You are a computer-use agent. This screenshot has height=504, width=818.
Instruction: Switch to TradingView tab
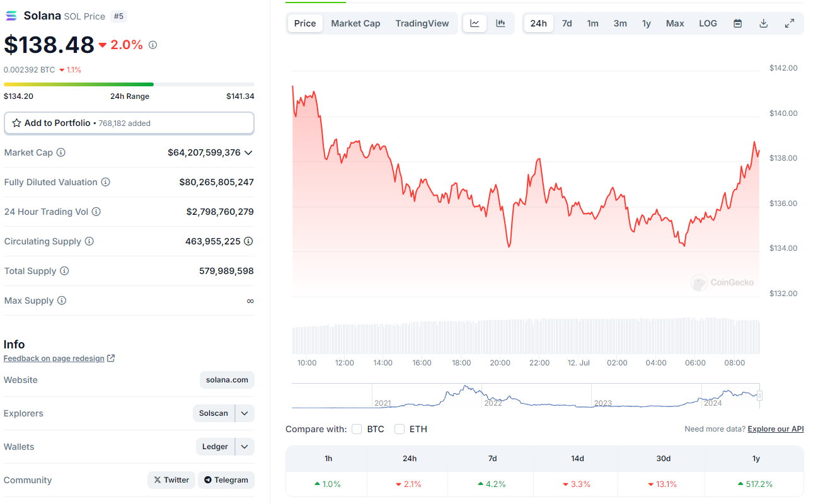422,23
